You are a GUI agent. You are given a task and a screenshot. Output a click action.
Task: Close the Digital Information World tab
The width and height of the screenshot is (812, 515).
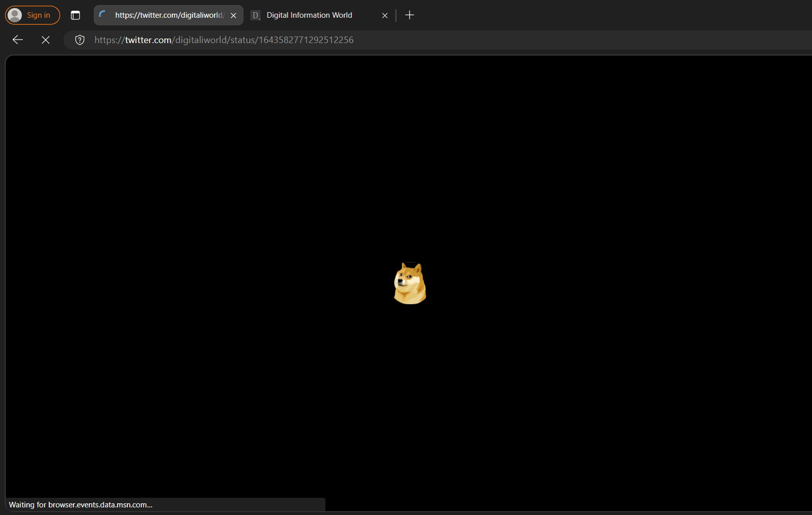385,15
